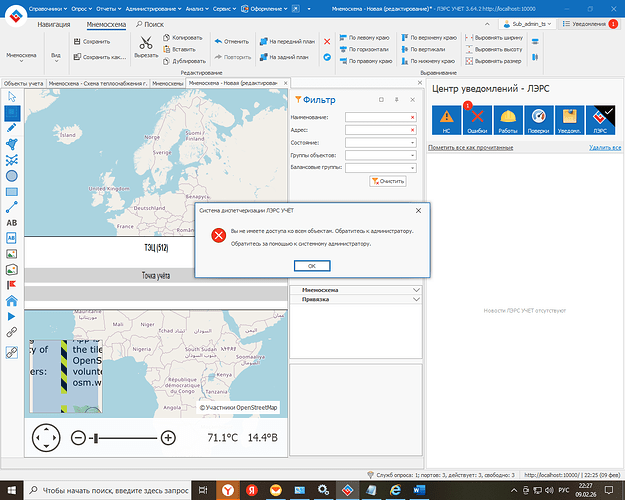Click the zoom slider on the map
Image resolution: width=625 pixels, height=500 pixels.
pyautogui.click(x=120, y=438)
